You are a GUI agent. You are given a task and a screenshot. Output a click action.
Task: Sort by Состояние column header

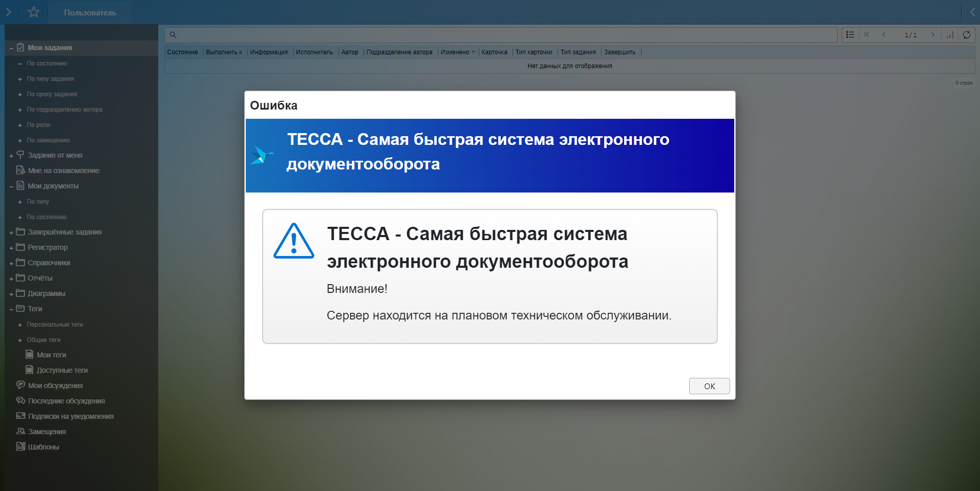click(x=182, y=52)
